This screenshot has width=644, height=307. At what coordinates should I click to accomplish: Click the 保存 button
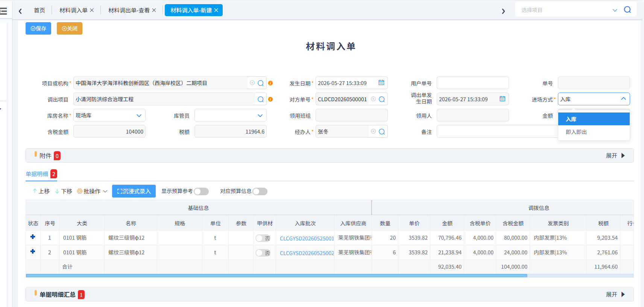[x=38, y=29]
